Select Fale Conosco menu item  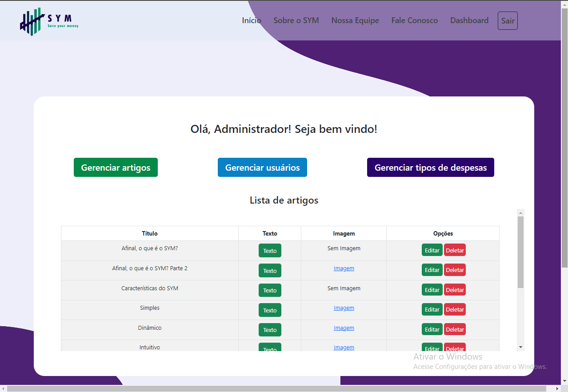point(415,20)
